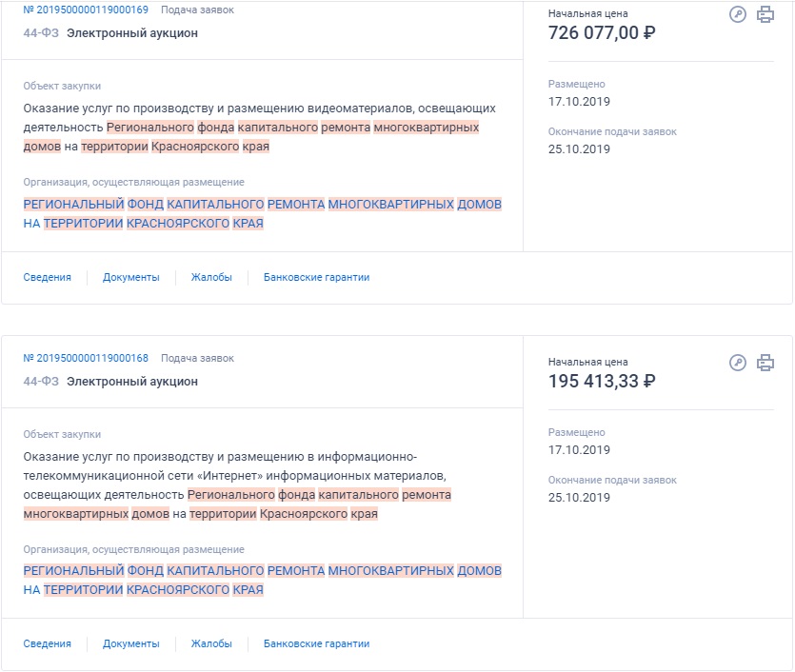Click printer icon for 726 077,00 ₽ purchase

click(765, 14)
